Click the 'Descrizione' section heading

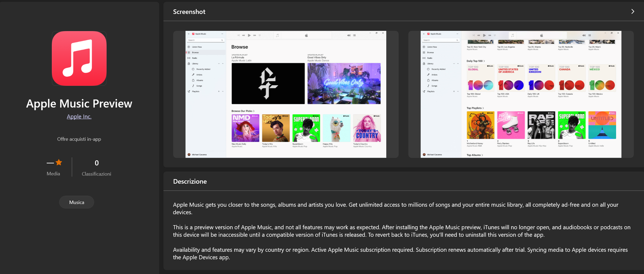pos(190,182)
